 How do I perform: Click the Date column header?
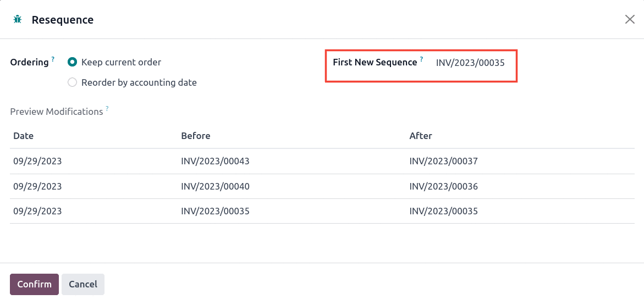pos(24,136)
